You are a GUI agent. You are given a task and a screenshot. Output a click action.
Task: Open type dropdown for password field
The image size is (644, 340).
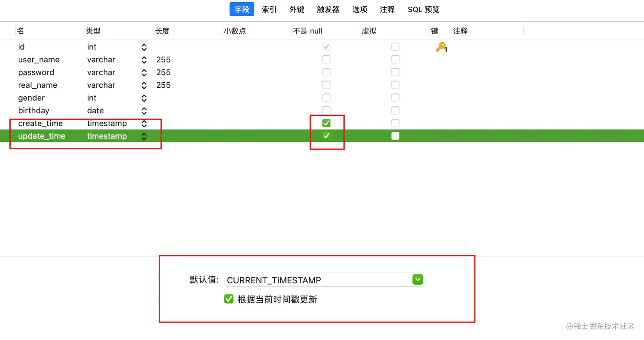(144, 72)
